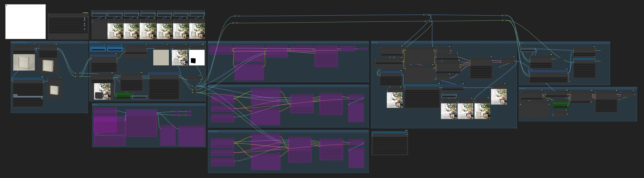The width and height of the screenshot is (644, 178).
Task: Open the first blue widget node in second group
Action: pos(98,49)
